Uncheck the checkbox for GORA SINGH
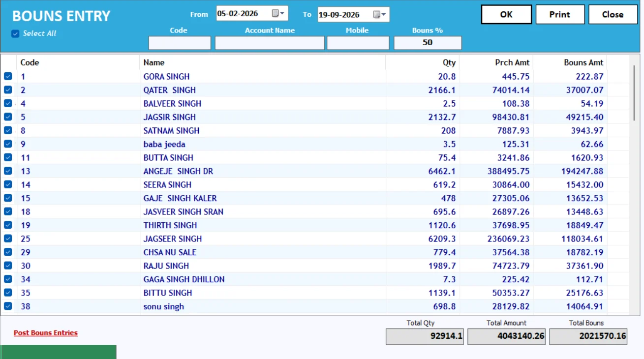644x359 pixels. (x=8, y=76)
